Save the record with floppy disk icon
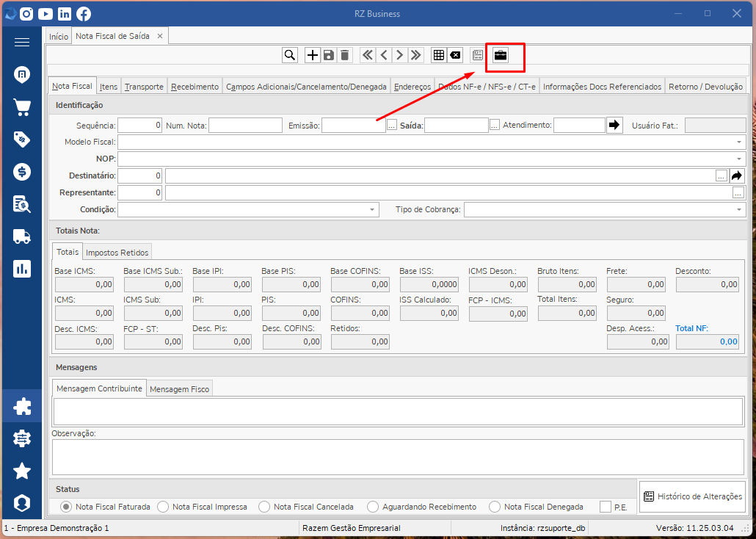 [329, 55]
